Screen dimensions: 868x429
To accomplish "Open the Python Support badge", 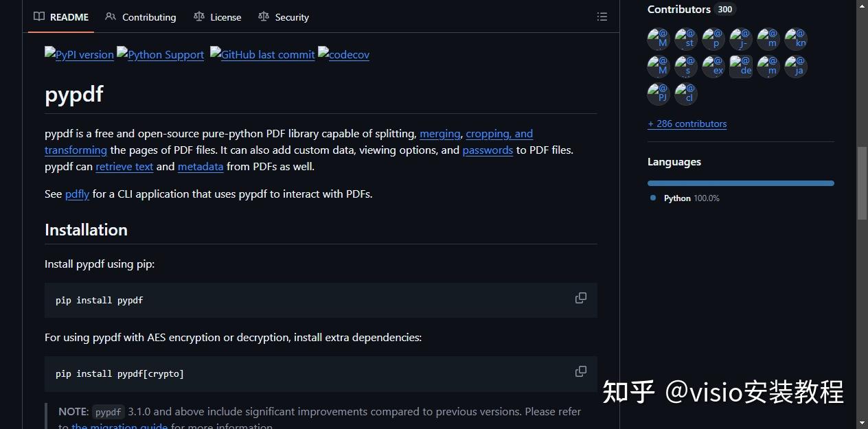I will [160, 54].
